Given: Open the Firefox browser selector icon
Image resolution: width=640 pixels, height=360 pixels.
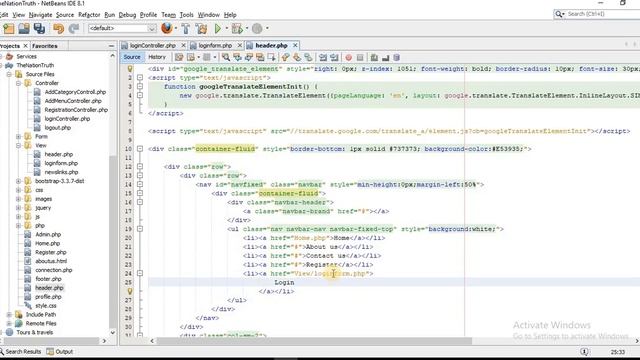Looking at the screenshot, I should pyautogui.click(x=167, y=28).
